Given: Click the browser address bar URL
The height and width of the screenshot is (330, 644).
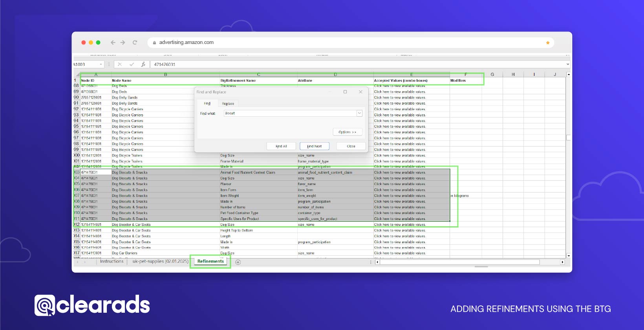Looking at the screenshot, I should point(186,42).
